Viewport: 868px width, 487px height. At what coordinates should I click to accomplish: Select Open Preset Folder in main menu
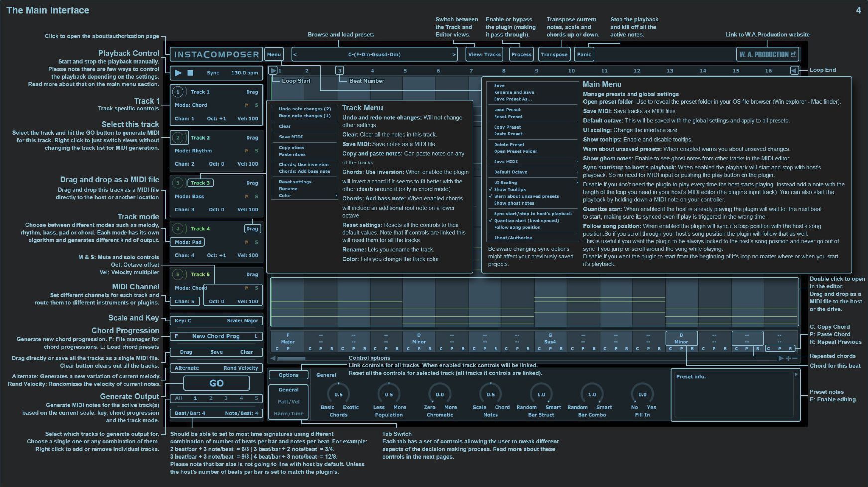pos(515,151)
